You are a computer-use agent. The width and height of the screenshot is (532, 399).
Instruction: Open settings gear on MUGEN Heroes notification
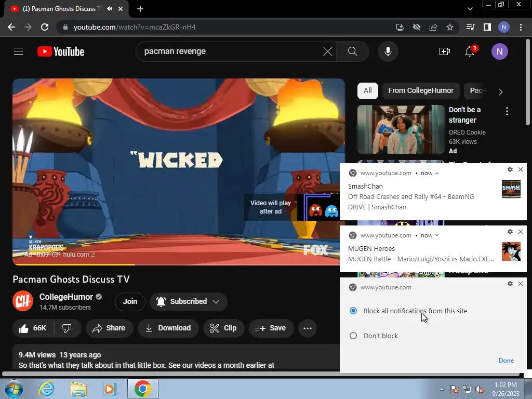click(x=510, y=232)
